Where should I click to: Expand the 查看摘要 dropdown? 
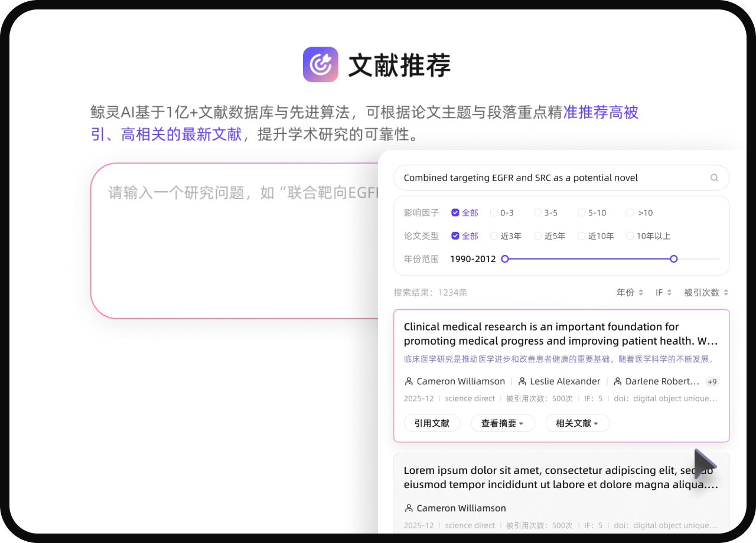pyautogui.click(x=503, y=423)
